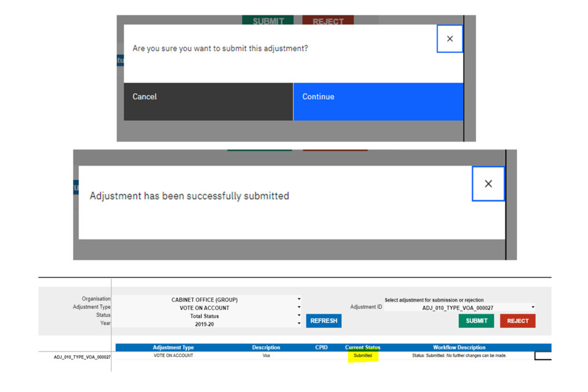Open the Adjustment ID dropdown

[532, 307]
